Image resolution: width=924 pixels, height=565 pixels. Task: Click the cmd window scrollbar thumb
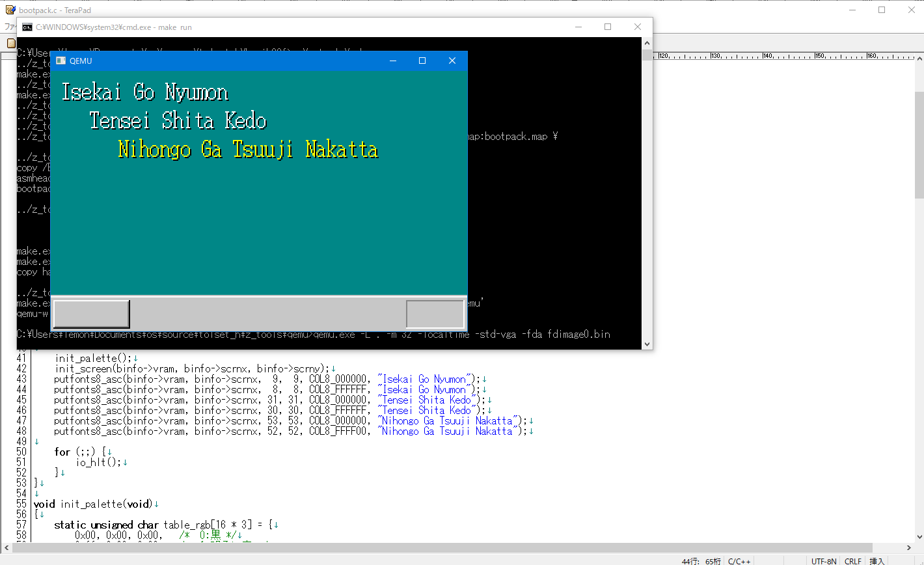pos(647,54)
